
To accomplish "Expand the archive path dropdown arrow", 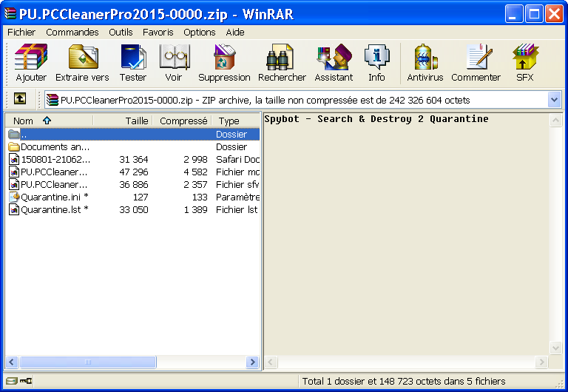I will click(x=554, y=100).
